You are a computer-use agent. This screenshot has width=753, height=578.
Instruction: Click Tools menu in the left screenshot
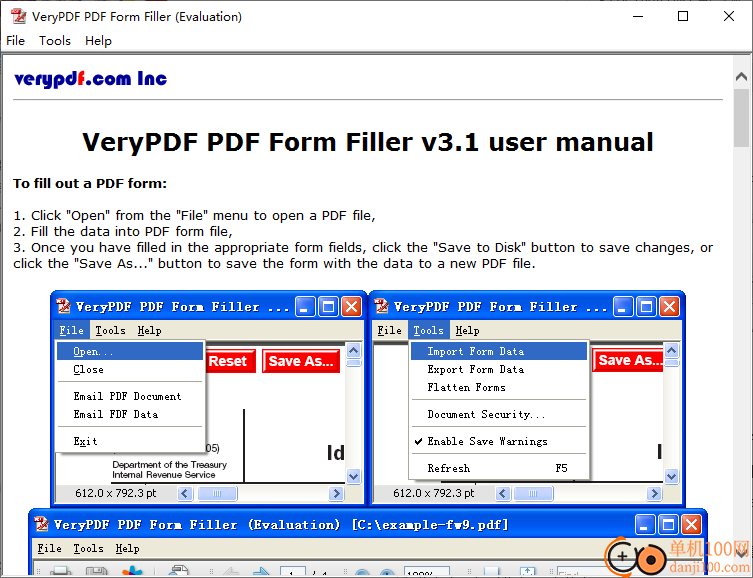[110, 330]
